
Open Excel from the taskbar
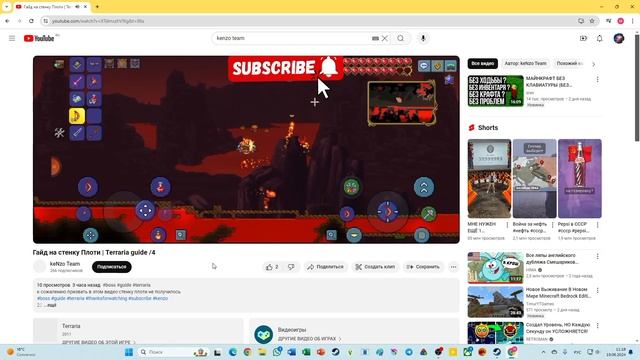[x=306, y=352]
